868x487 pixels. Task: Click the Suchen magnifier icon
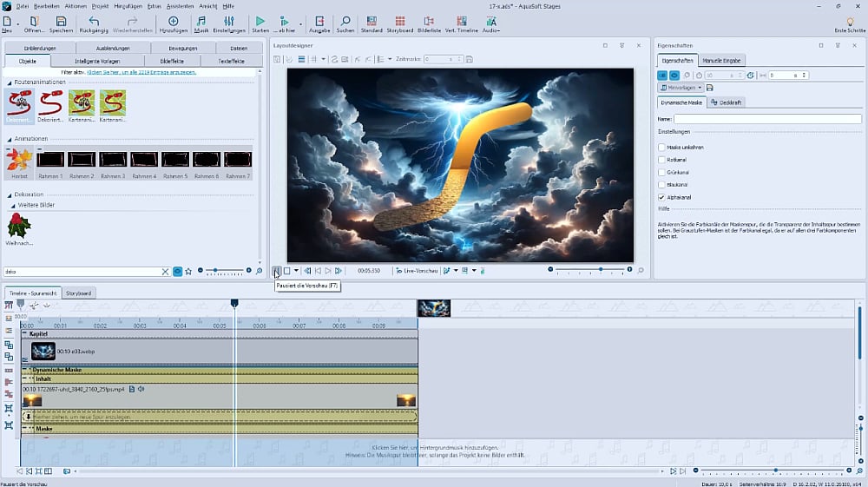coord(345,21)
